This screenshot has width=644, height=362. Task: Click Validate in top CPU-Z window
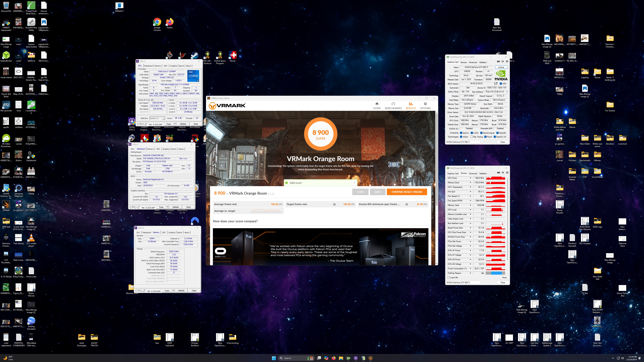pos(183,124)
